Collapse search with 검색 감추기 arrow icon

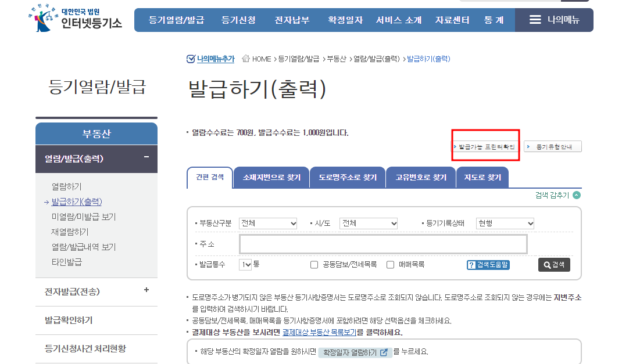pos(577,195)
